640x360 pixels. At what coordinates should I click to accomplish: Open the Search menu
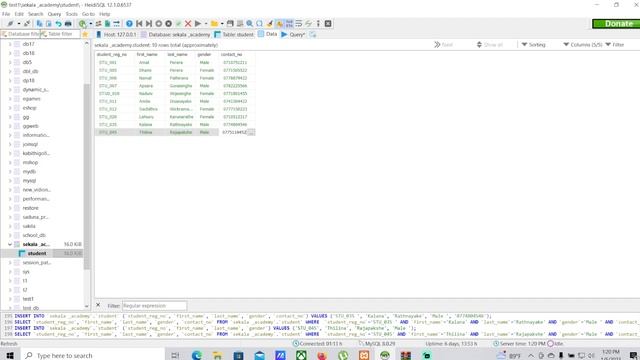point(36,14)
